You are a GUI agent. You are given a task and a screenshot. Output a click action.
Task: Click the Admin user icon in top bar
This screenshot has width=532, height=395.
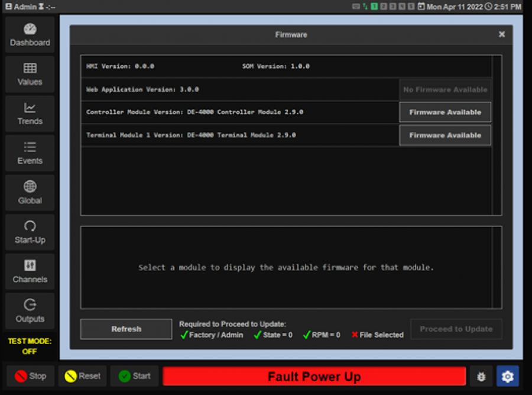tap(9, 7)
